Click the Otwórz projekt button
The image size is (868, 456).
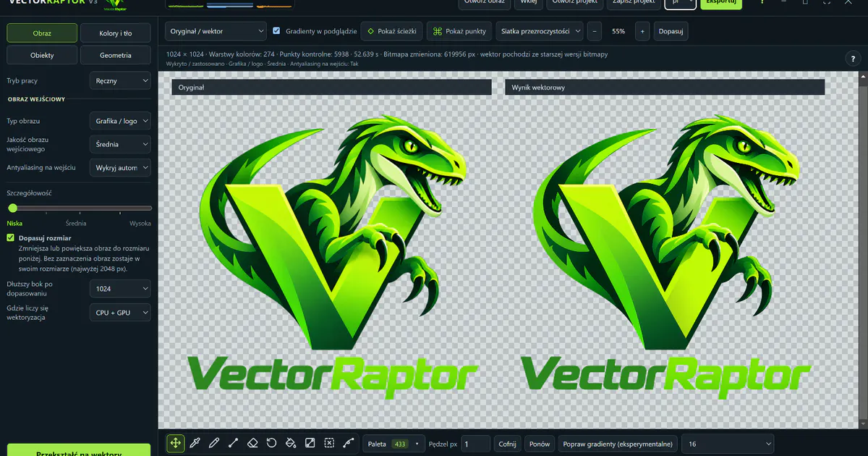point(576,3)
